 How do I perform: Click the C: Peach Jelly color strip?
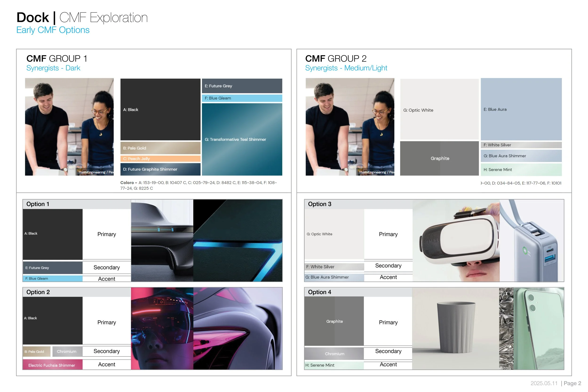160,158
